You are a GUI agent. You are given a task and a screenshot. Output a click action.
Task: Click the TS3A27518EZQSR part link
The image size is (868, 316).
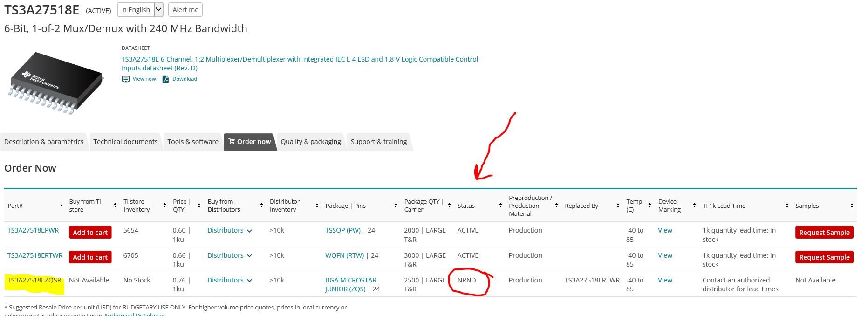[x=34, y=280]
